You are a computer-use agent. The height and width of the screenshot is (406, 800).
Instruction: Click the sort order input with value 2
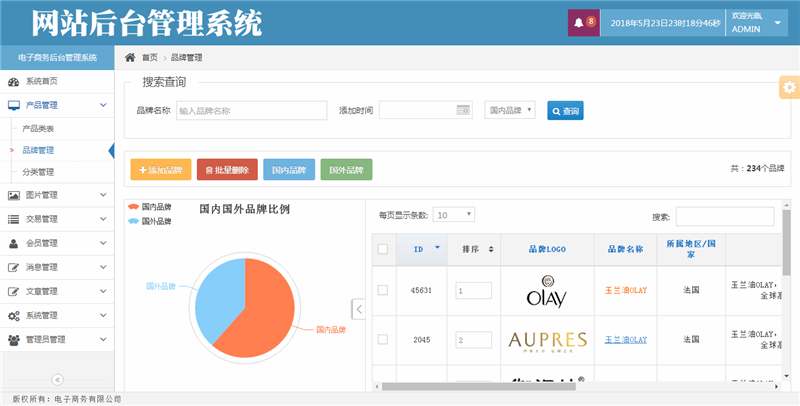(473, 340)
